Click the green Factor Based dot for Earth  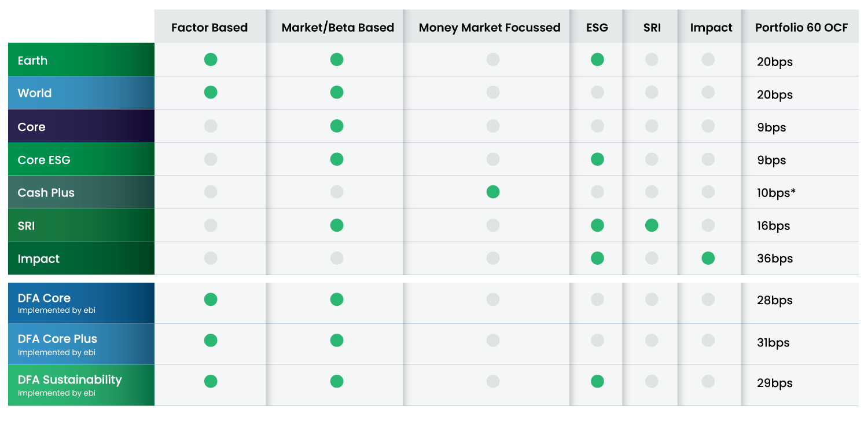click(211, 59)
